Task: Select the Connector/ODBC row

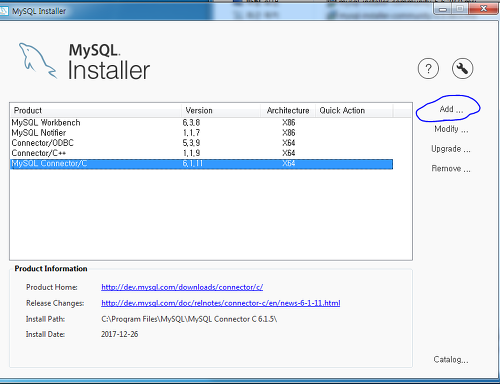Action: [202, 143]
